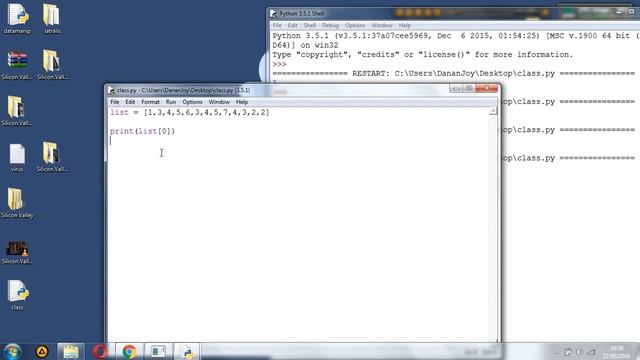This screenshot has width=640, height=360.
Task: Open Edit menu in class.py editor
Action: coord(130,102)
